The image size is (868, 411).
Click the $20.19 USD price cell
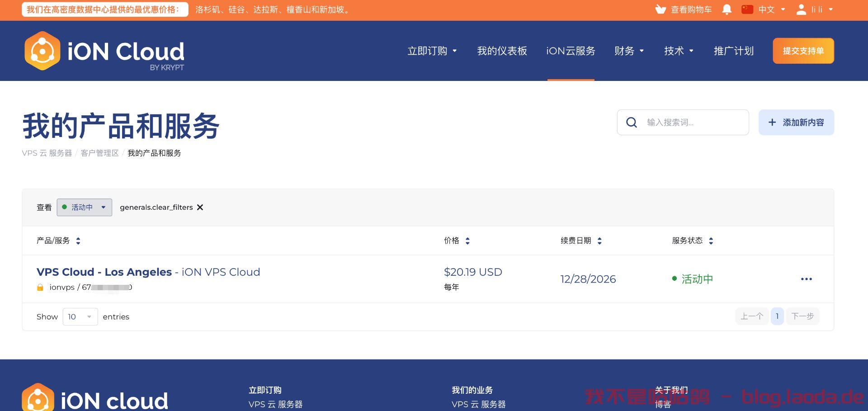click(473, 272)
